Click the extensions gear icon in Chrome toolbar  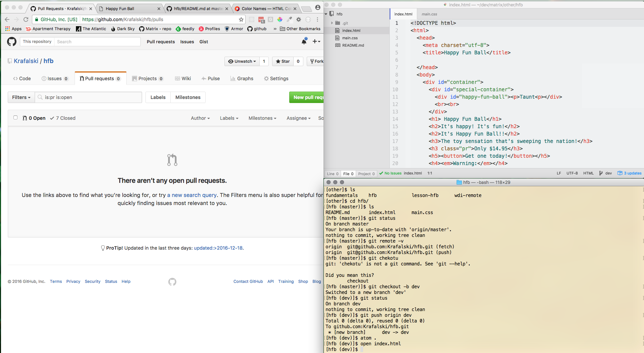[299, 19]
